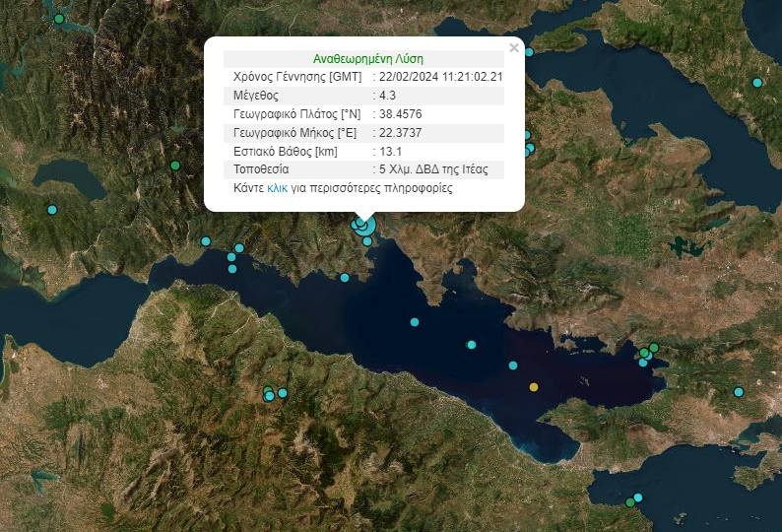
Task: Click the focal depth value 13.1
Action: click(392, 152)
